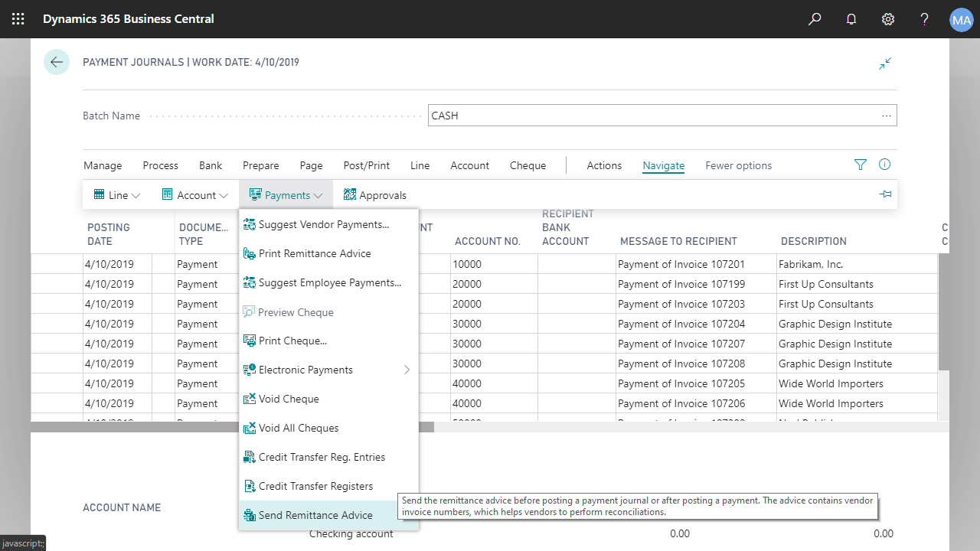Open the Line menu tab
Viewport: 980px width, 551px height.
pos(420,165)
